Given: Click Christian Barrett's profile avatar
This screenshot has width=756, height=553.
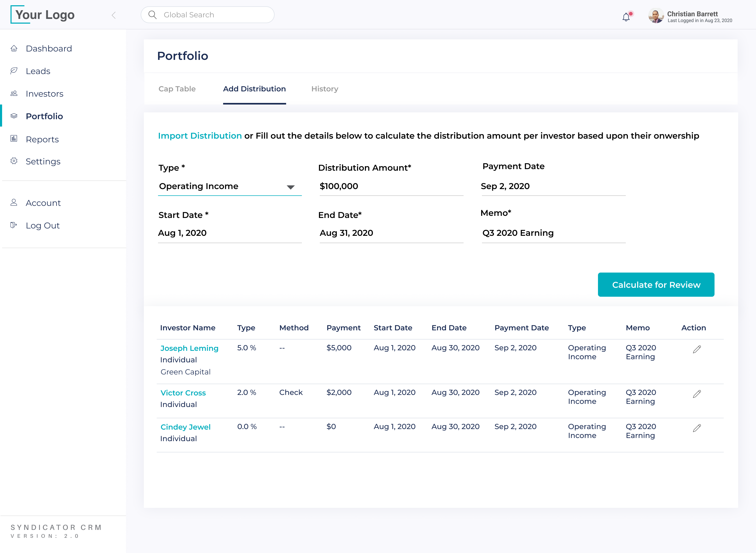Looking at the screenshot, I should (x=656, y=16).
